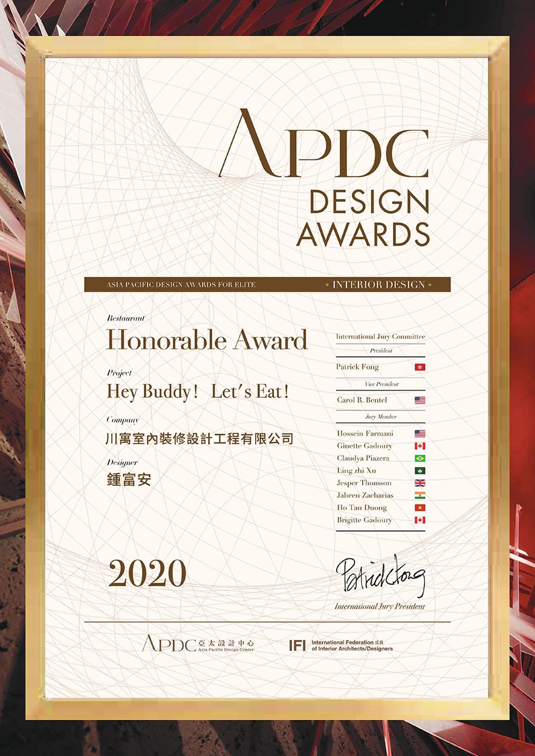The width and height of the screenshot is (535, 756).
Task: Click the 'President' subheading in jury list
Action: (381, 351)
